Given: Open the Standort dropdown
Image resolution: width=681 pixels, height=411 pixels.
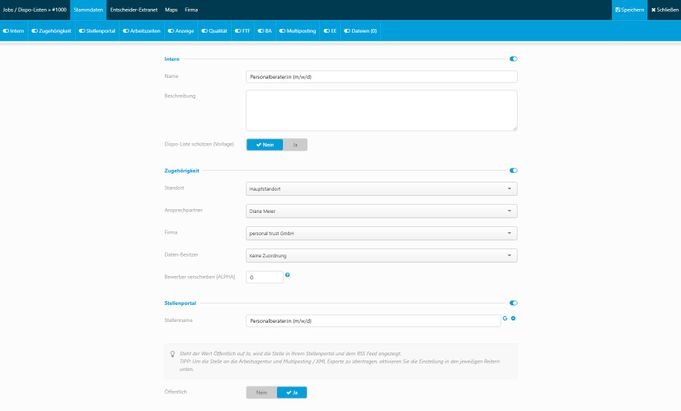Looking at the screenshot, I should coord(381,188).
